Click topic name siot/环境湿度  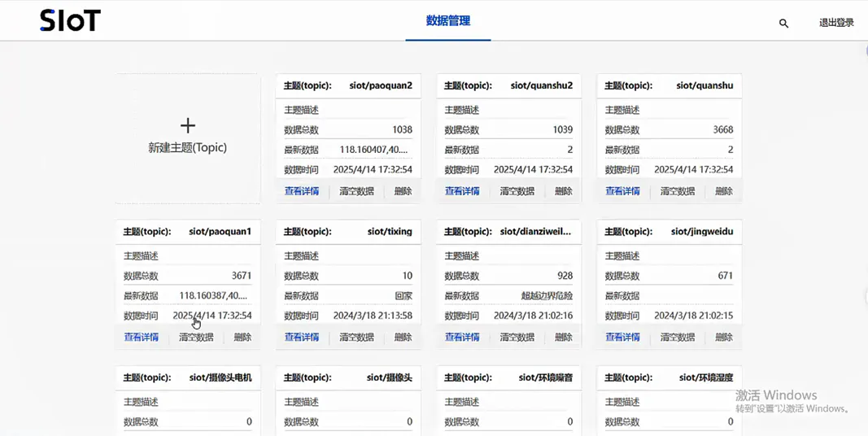pos(706,378)
